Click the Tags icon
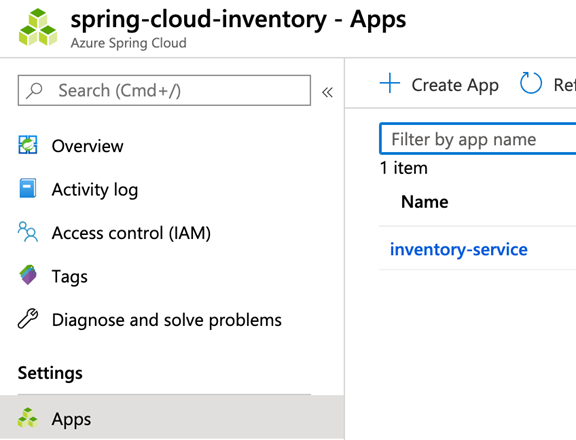Viewport: 576px width, 440px height. pyautogui.click(x=28, y=275)
